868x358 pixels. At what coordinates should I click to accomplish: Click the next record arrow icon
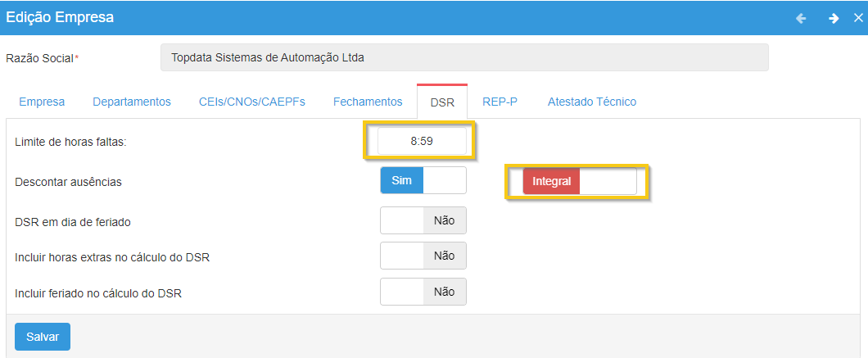833,18
